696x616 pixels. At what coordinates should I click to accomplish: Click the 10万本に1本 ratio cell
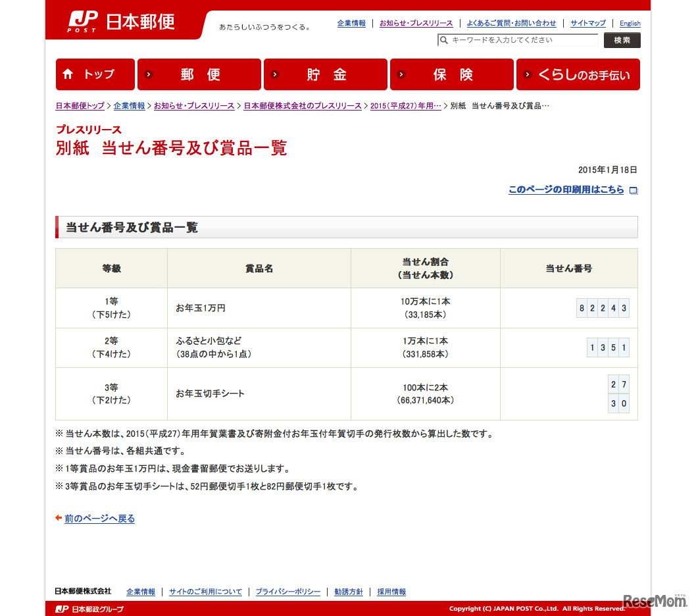[425, 308]
